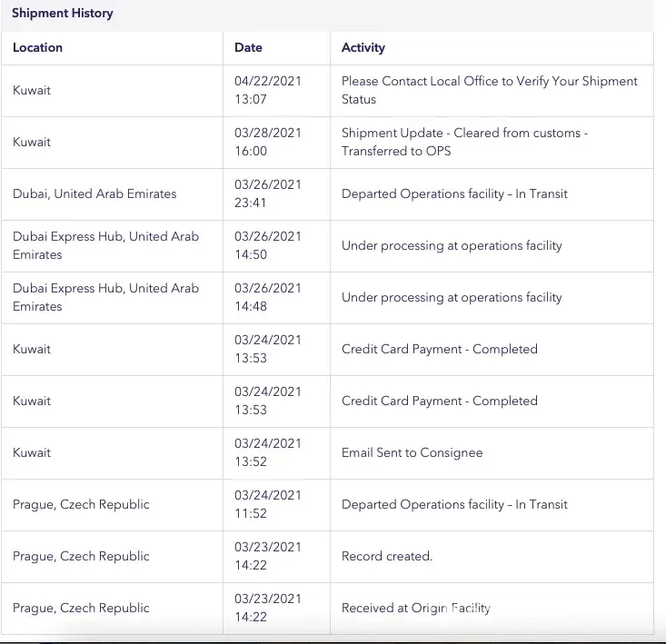Select the 03/24/2021 11:52 date cell

point(267,504)
